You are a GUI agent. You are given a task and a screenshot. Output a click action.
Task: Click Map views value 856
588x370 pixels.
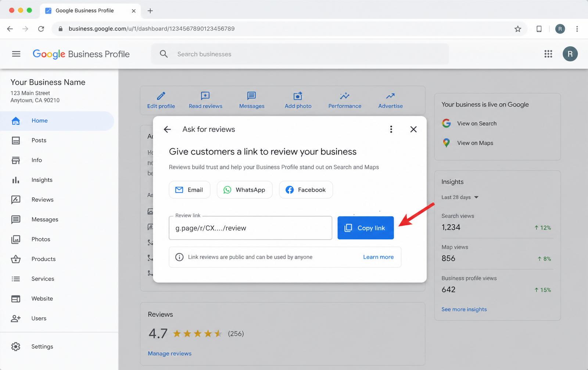(x=448, y=259)
